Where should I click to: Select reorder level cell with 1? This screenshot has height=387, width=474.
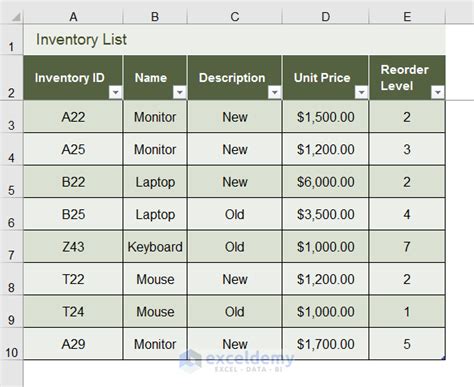(407, 311)
